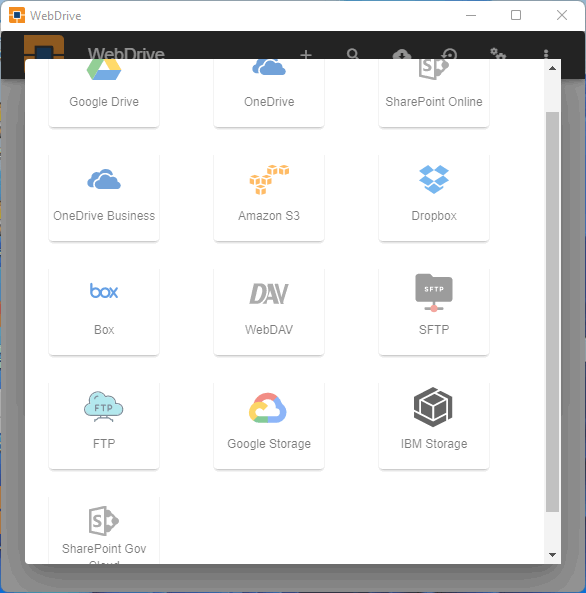Close the WebDrive window
The image size is (586, 593).
coord(562,16)
